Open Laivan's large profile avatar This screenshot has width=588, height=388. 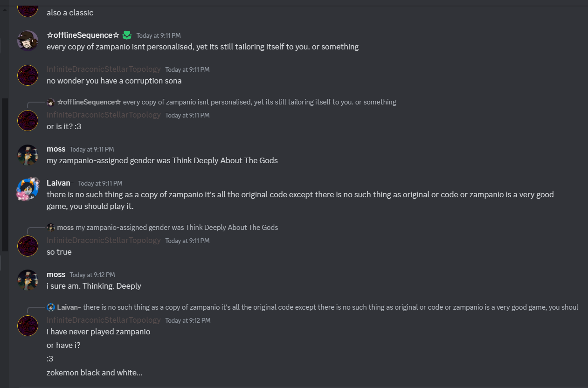pyautogui.click(x=28, y=188)
